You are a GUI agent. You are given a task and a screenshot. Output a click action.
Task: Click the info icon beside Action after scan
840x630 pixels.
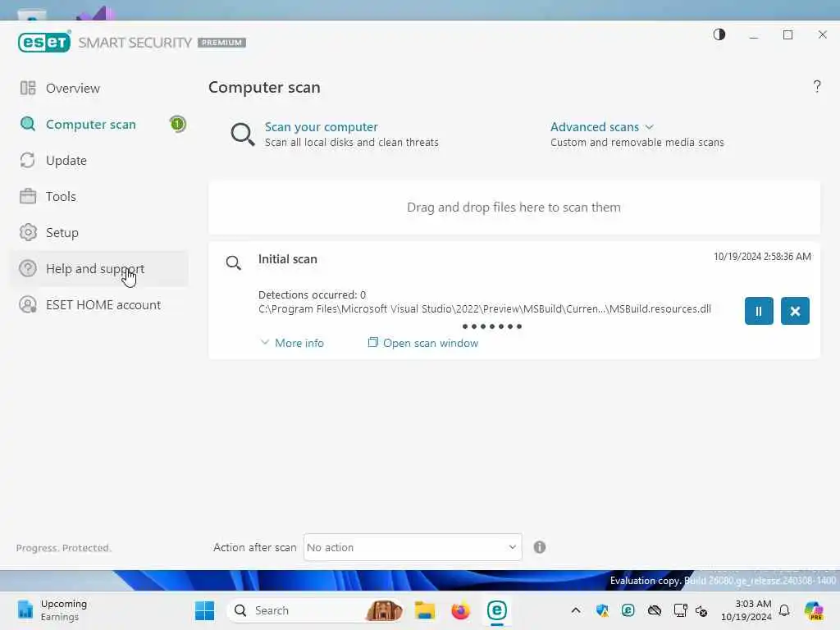540,547
